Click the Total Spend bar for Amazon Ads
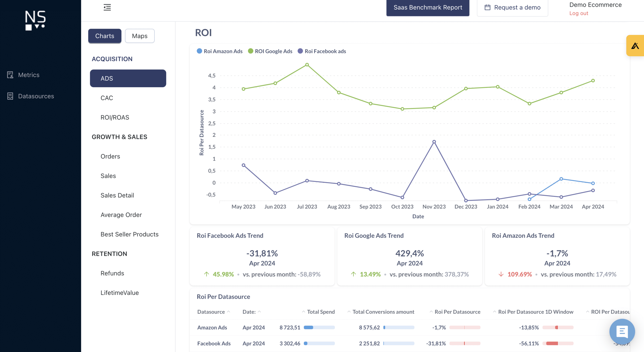644x352 pixels. coord(319,327)
